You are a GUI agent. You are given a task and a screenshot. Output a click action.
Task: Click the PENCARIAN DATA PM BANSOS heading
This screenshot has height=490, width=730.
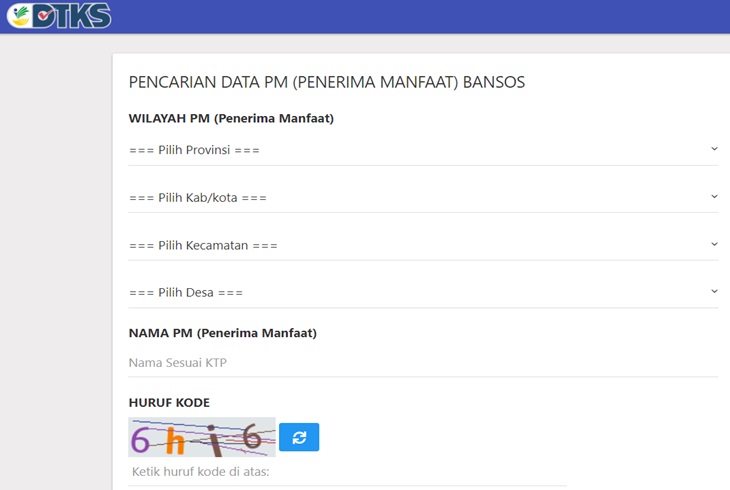(x=326, y=82)
